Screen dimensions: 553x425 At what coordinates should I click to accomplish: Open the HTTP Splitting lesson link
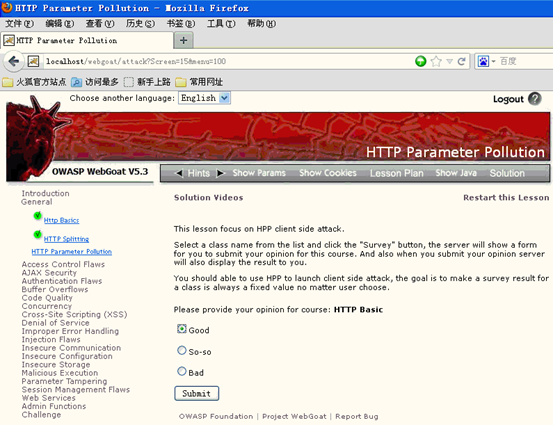pos(66,239)
